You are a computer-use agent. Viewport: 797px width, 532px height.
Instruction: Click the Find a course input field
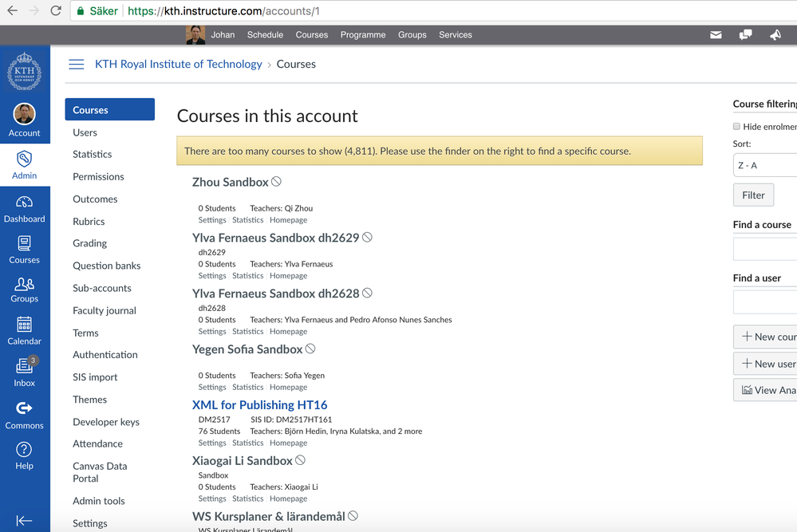tap(765, 249)
